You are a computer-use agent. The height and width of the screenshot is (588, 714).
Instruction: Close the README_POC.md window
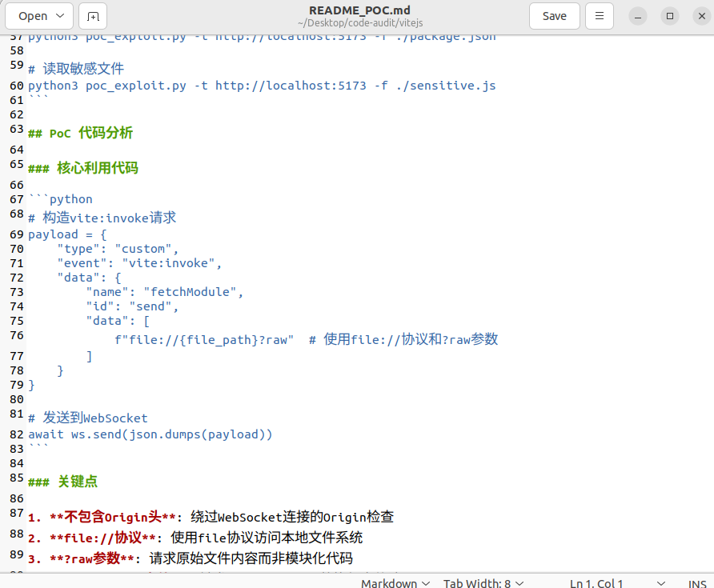click(x=702, y=16)
